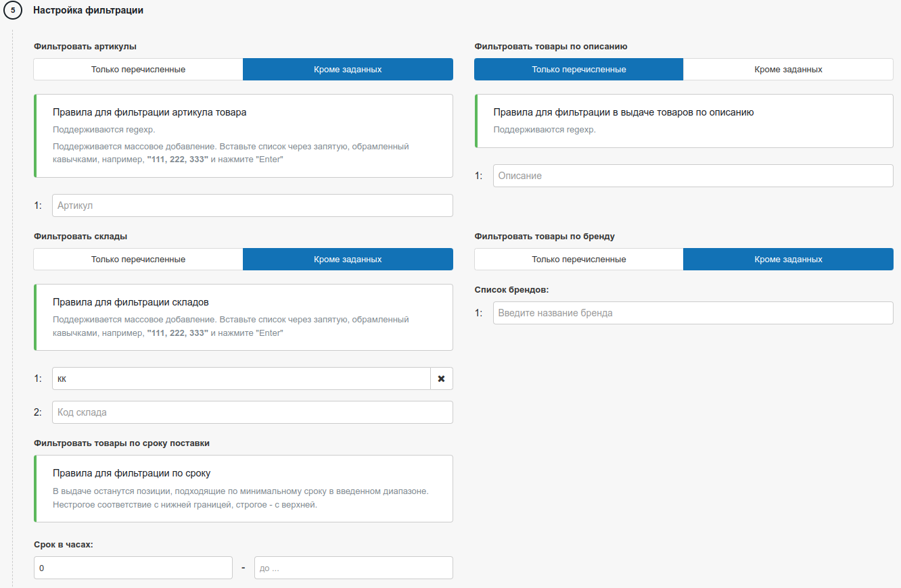901x588 pixels.
Task: Set brand filter to "Только перечисленные"
Action: tap(579, 260)
